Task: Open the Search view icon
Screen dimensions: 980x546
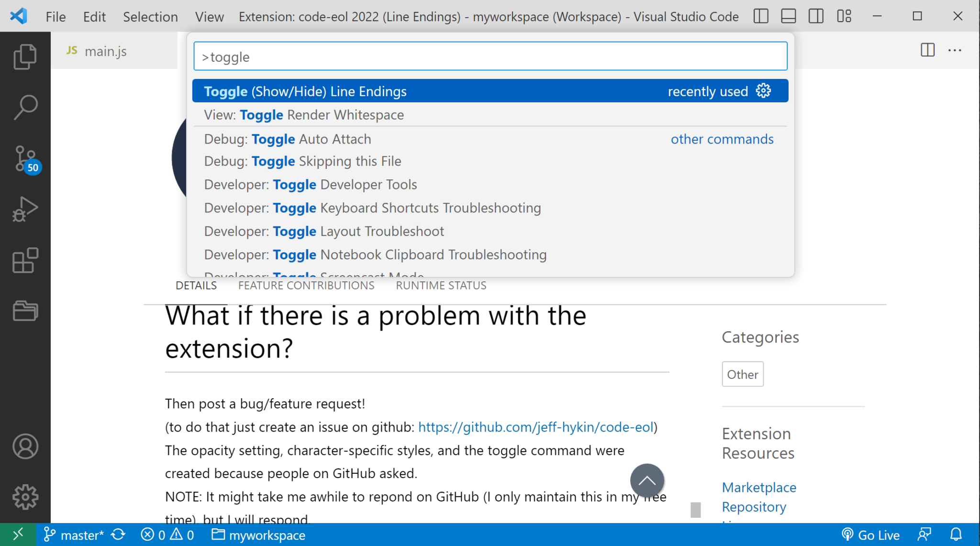Action: pos(25,107)
